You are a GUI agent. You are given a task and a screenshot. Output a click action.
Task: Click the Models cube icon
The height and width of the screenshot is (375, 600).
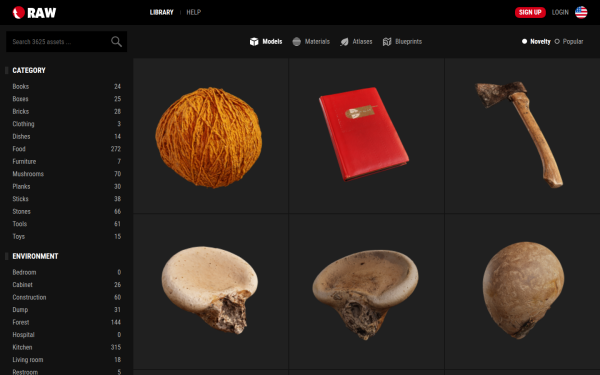pos(254,41)
